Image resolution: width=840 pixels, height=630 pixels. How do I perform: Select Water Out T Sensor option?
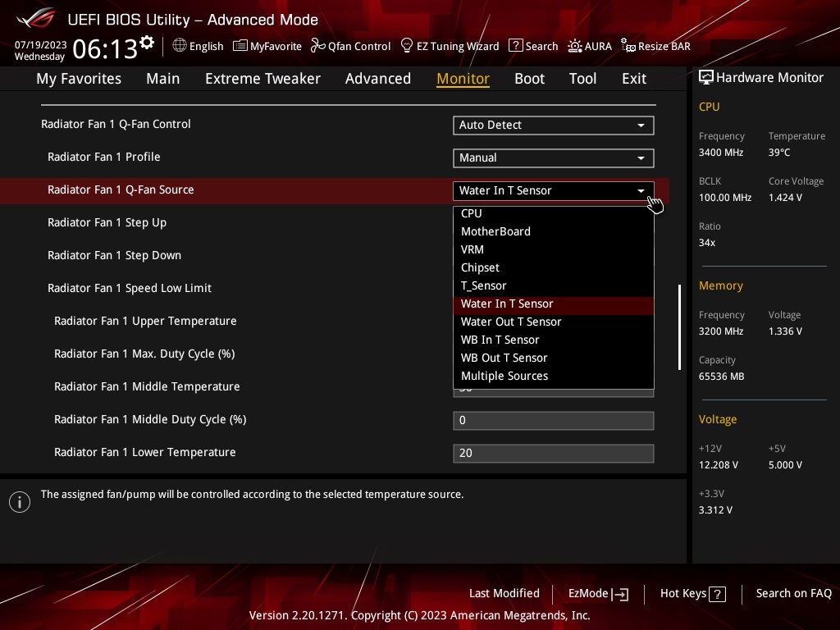coord(554,322)
